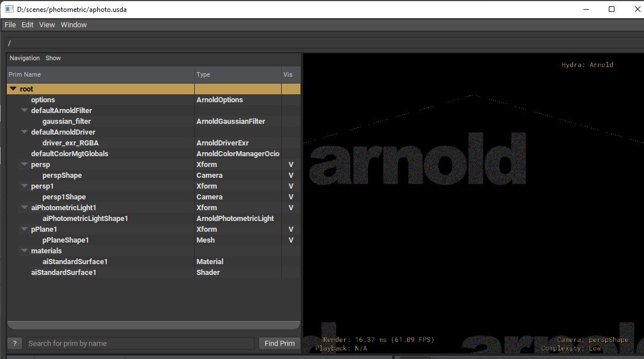Click the Prim Name column header

click(x=101, y=74)
